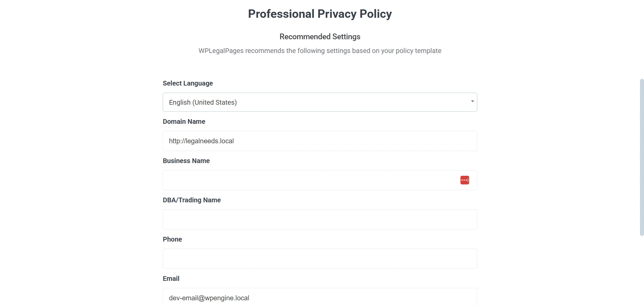
Task: Click the "Domain Name" label
Action: point(184,121)
